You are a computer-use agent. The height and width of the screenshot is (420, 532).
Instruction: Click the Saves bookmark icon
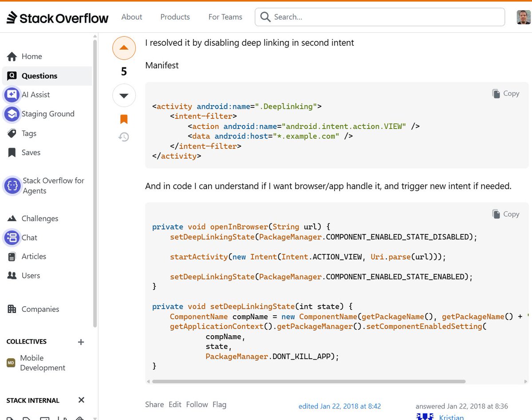[x=12, y=152]
